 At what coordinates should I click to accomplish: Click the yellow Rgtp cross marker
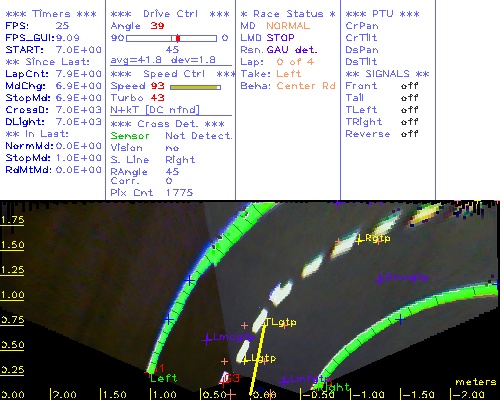pyautogui.click(x=359, y=240)
